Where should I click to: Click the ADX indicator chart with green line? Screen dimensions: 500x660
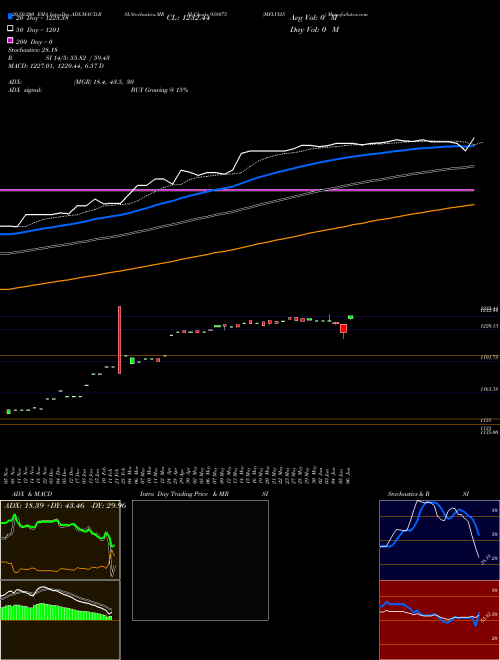pos(60,540)
